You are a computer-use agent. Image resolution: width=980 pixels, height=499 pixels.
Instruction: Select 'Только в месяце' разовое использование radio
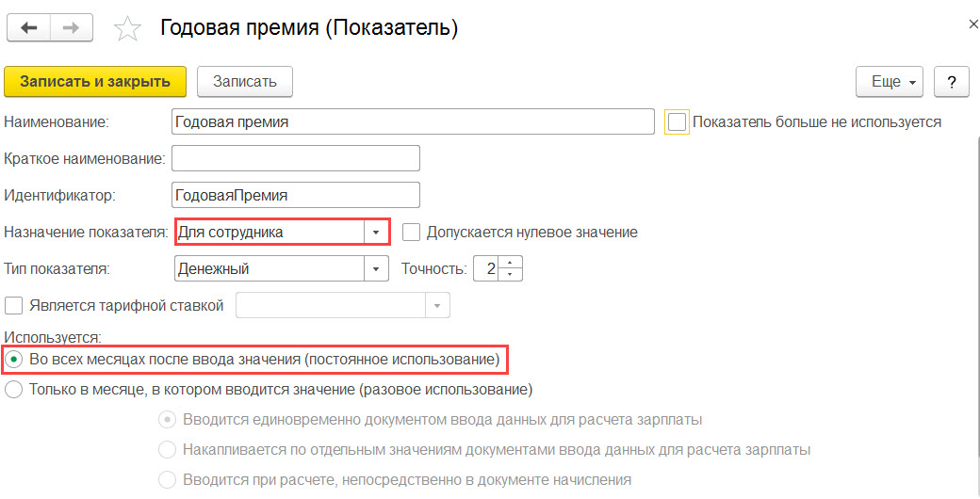13,390
